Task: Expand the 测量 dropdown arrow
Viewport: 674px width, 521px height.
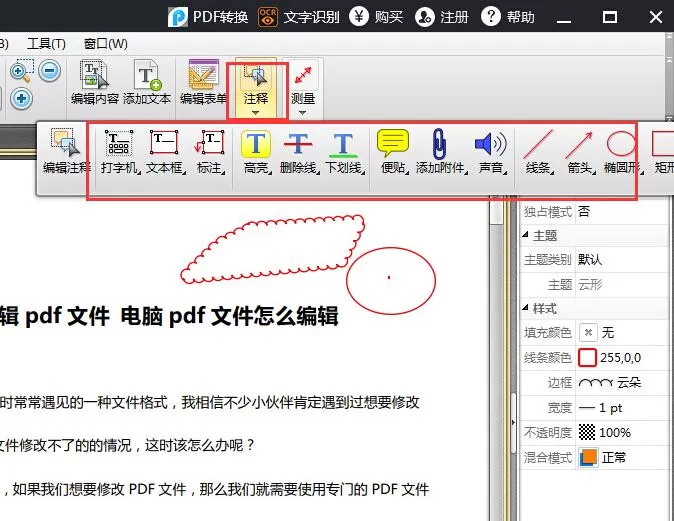Action: point(303,113)
